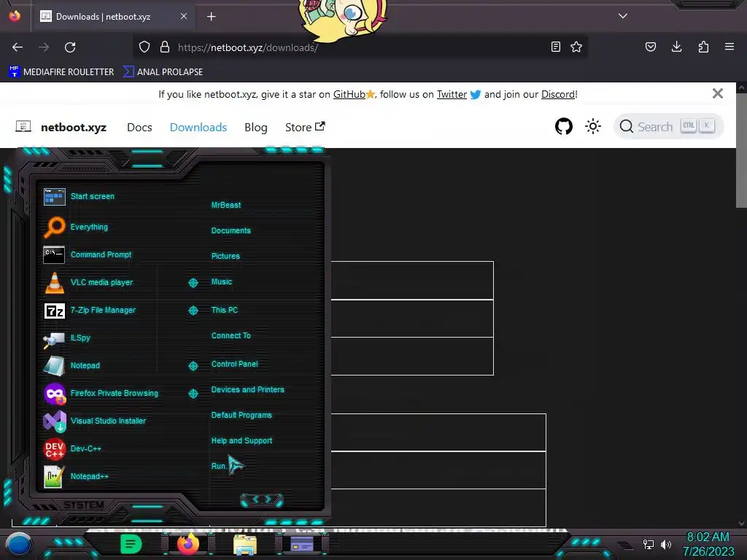Launch Everything search app

(x=76, y=227)
